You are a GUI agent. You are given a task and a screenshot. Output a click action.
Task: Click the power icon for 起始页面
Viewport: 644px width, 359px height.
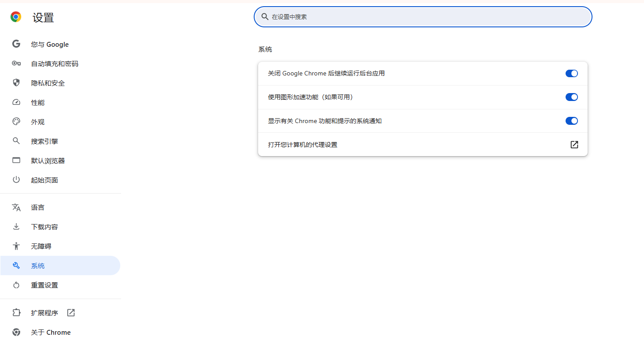point(16,179)
